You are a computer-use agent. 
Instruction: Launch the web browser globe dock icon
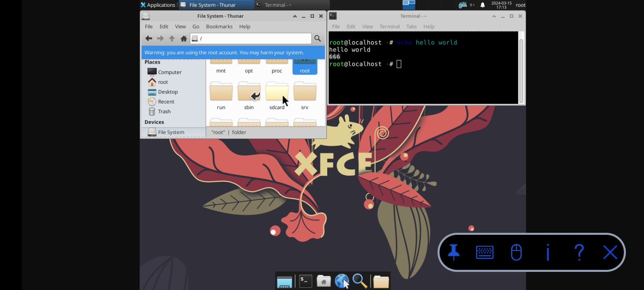[342, 281]
